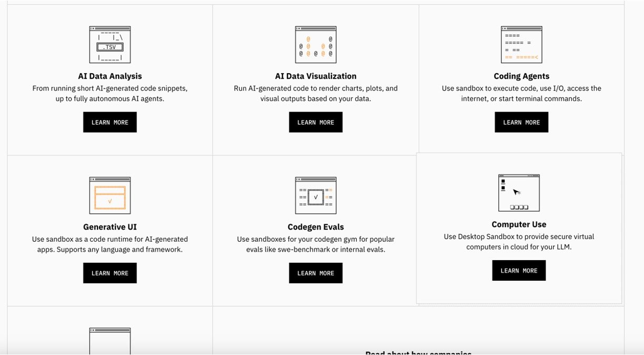Select the AI Data Visualization heading
644x355 pixels.
coord(316,76)
